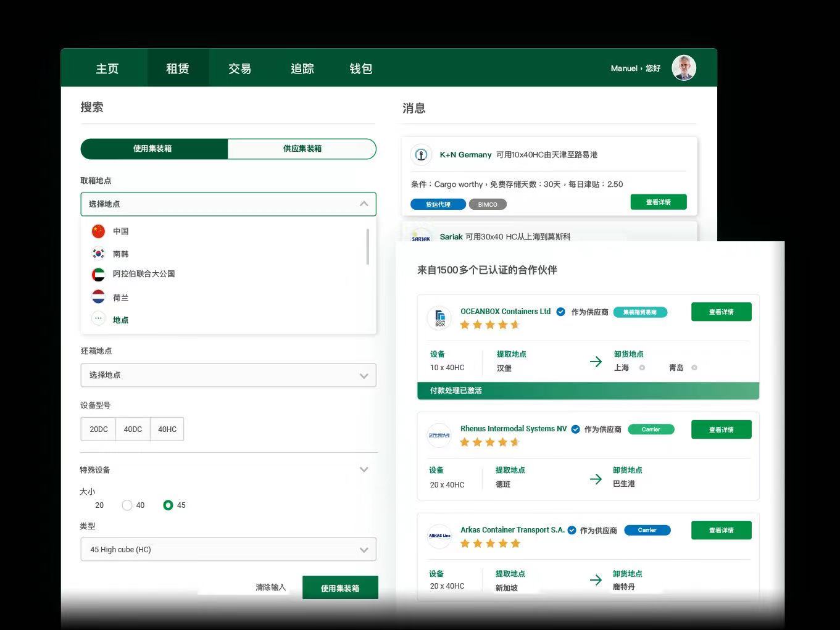Image resolution: width=840 pixels, height=630 pixels.
Task: Click Arkas verified checkmark badge
Action: 572,530
